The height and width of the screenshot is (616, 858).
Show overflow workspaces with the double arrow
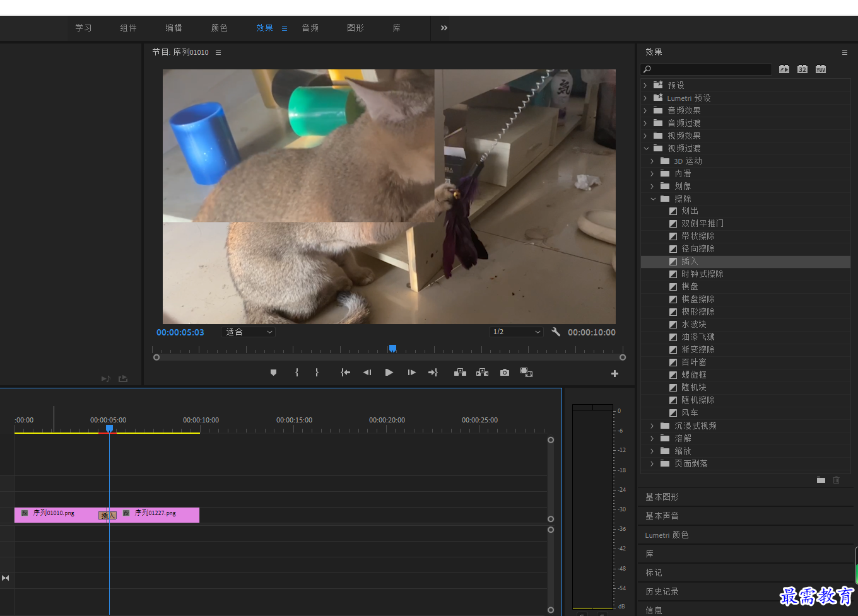pyautogui.click(x=444, y=28)
